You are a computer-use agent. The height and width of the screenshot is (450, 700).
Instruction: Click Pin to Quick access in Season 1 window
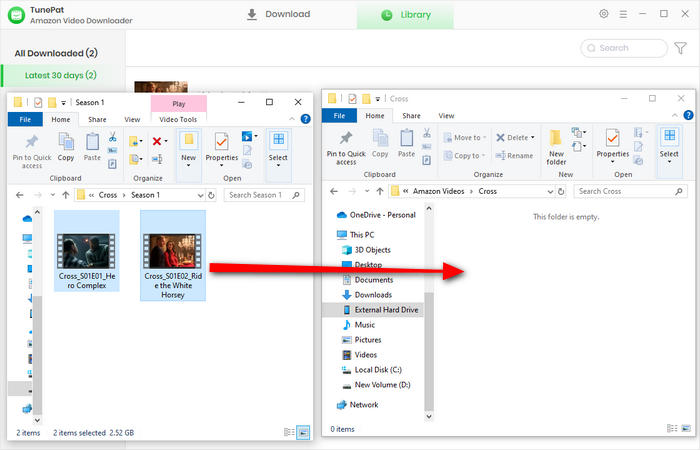[x=32, y=151]
